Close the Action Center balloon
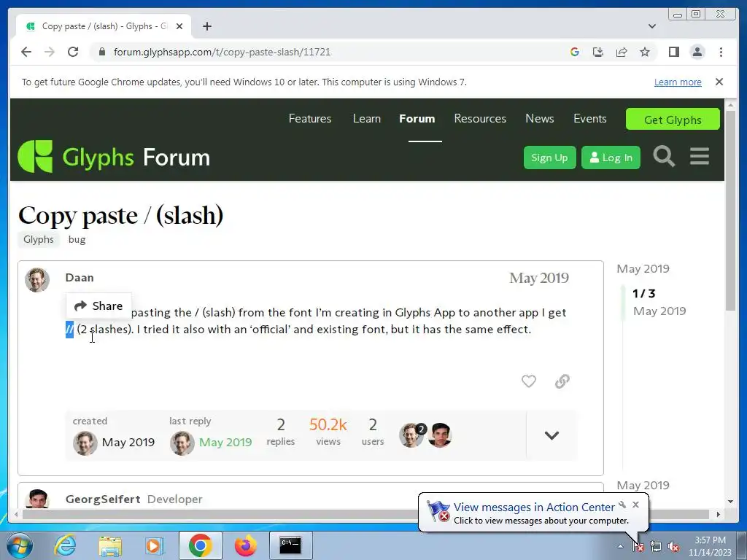Viewport: 747px width, 560px height. click(635, 505)
